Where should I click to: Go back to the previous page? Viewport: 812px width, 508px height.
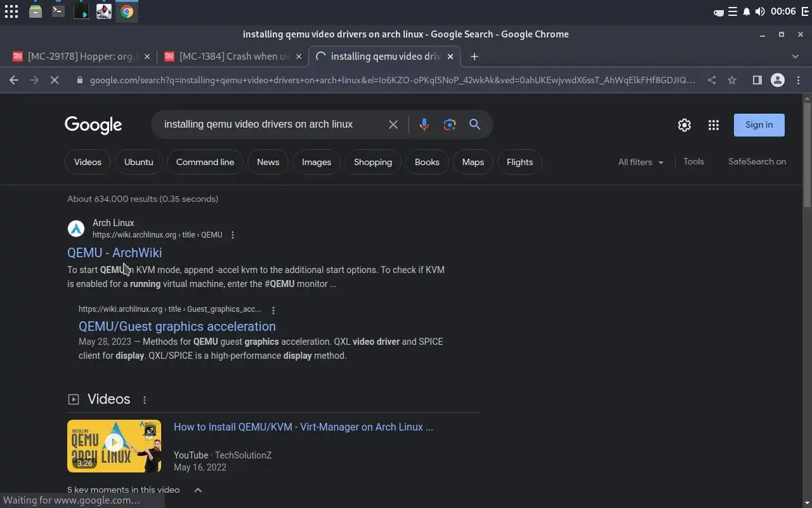(14, 80)
